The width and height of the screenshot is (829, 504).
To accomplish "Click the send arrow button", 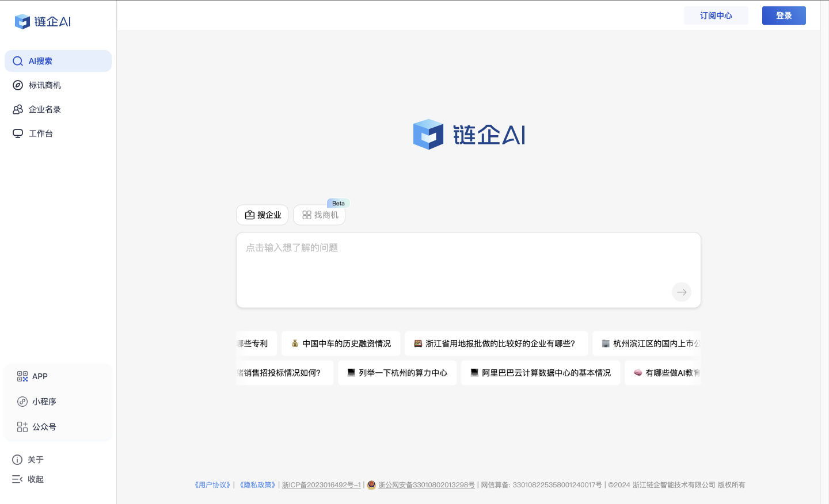I will coord(682,292).
